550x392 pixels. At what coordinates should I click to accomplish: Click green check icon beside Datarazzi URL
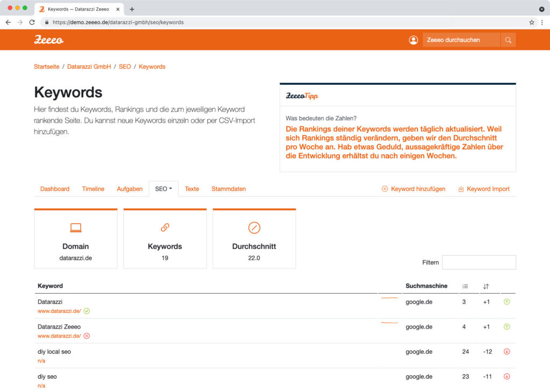click(86, 311)
